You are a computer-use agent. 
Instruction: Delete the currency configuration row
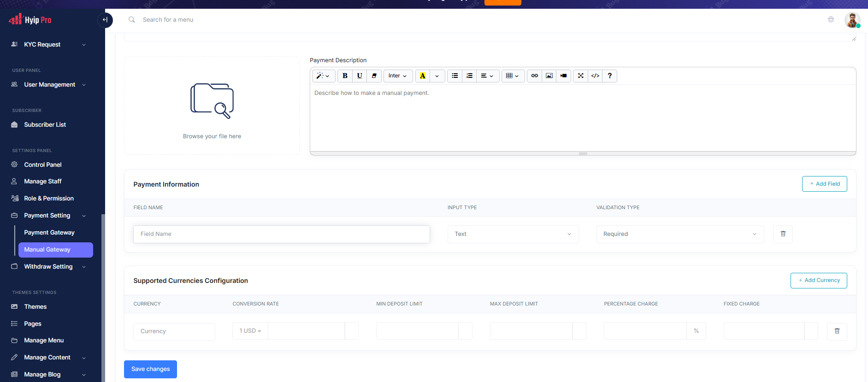coord(837,331)
